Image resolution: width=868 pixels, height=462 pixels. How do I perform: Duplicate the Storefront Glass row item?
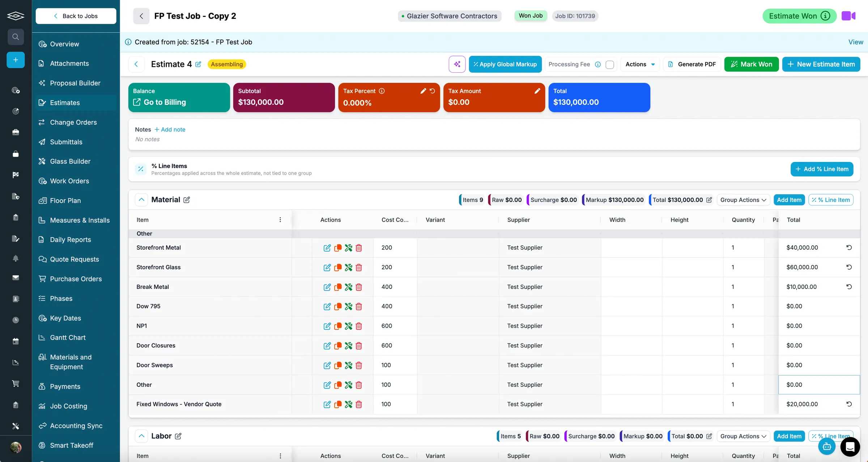pos(338,267)
